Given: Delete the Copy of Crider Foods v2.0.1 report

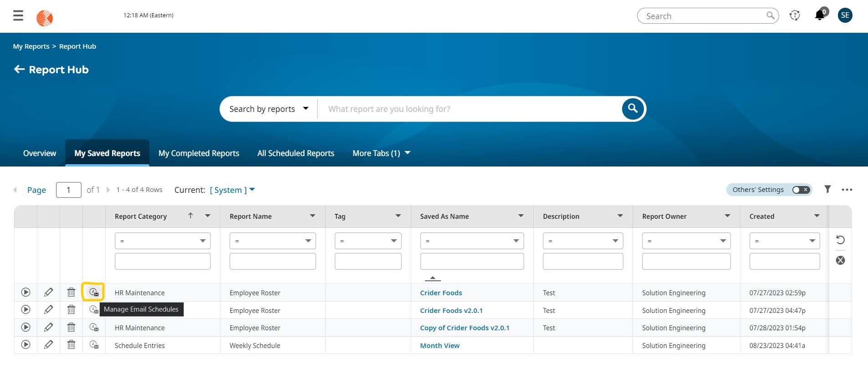Looking at the screenshot, I should coord(71,328).
